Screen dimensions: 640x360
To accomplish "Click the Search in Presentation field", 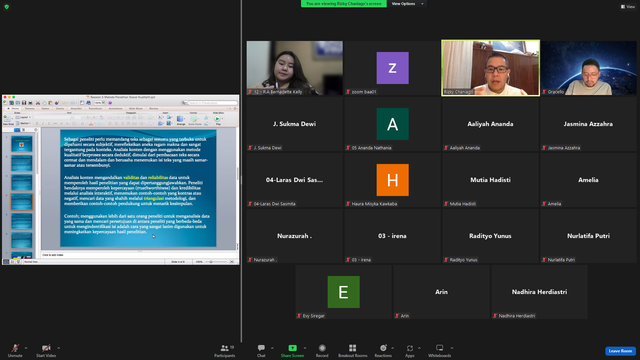I will click(x=213, y=103).
